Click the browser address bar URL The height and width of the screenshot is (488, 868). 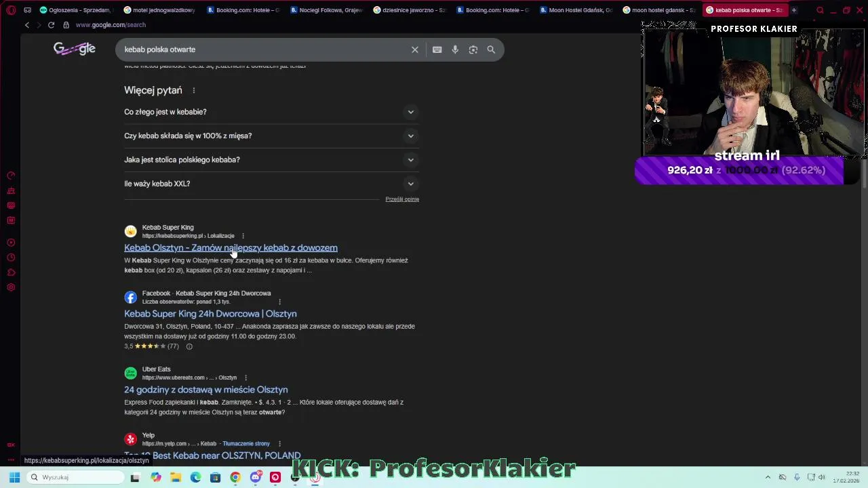[111, 25]
